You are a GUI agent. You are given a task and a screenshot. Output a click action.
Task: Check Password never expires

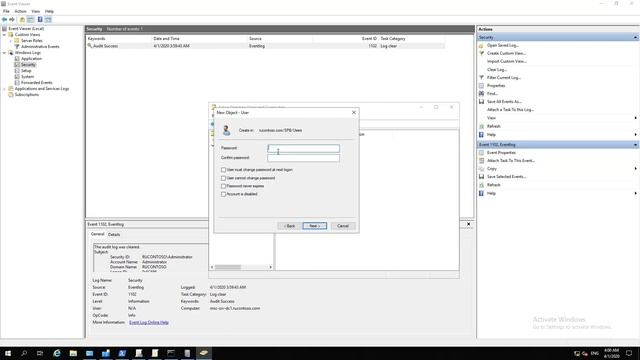pos(223,186)
